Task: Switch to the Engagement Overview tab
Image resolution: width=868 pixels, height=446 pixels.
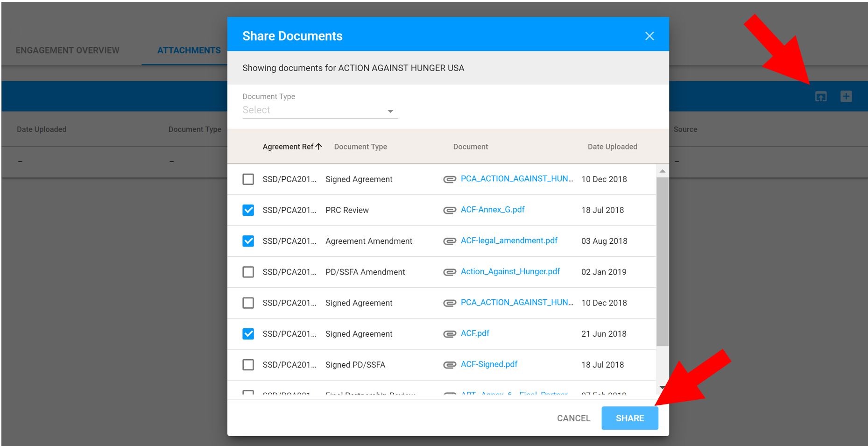Action: (x=67, y=50)
